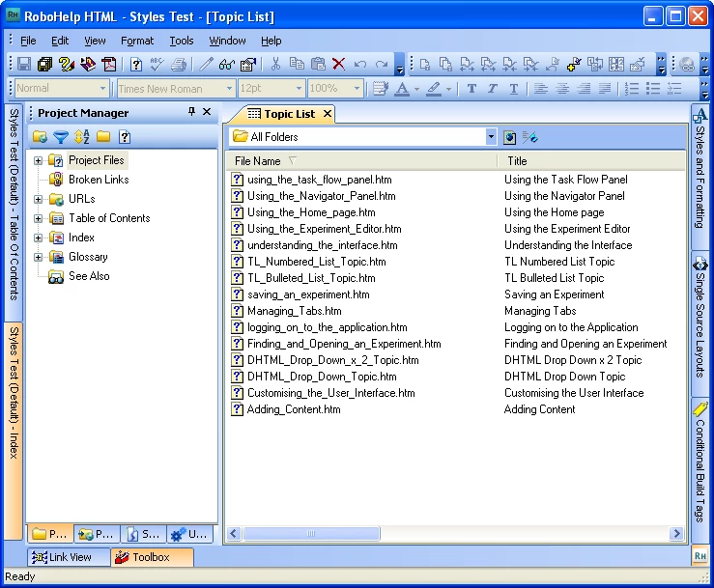Toggle Underline T button
The height and width of the screenshot is (588, 714).
click(x=514, y=88)
